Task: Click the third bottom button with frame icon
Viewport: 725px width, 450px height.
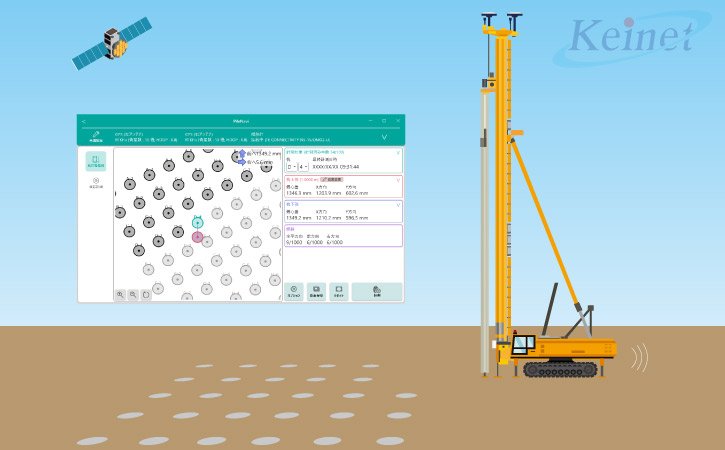Action: click(x=338, y=292)
